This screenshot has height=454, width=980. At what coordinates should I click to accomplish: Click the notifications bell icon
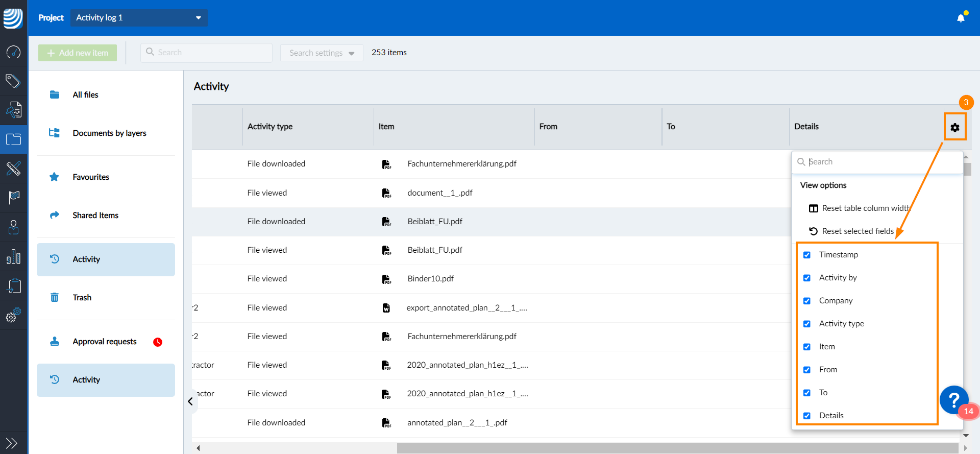click(961, 18)
